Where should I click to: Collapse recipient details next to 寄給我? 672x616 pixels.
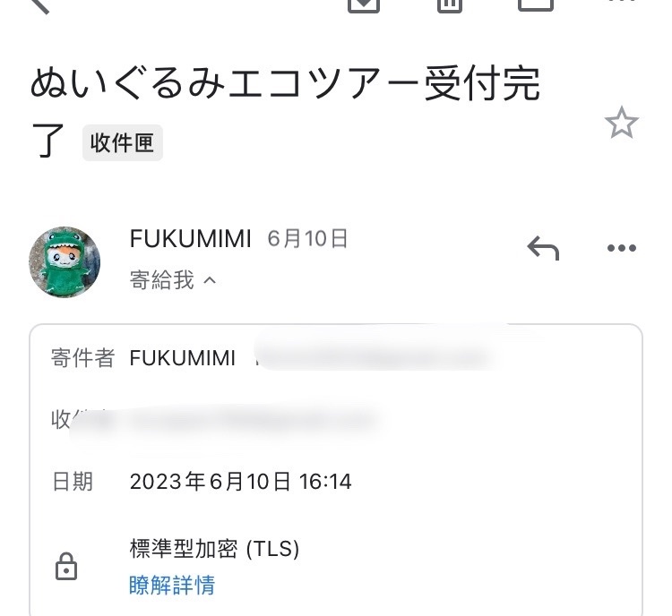coord(210,280)
